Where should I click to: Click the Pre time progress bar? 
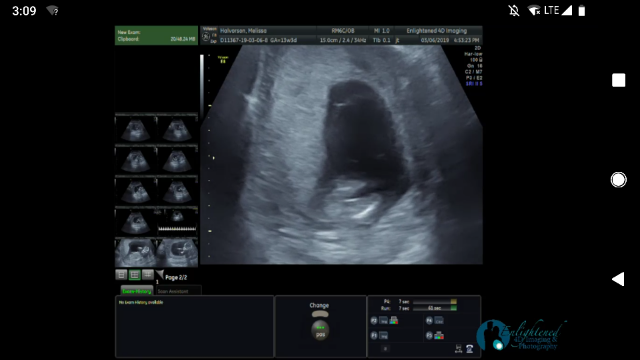pyautogui.click(x=435, y=302)
